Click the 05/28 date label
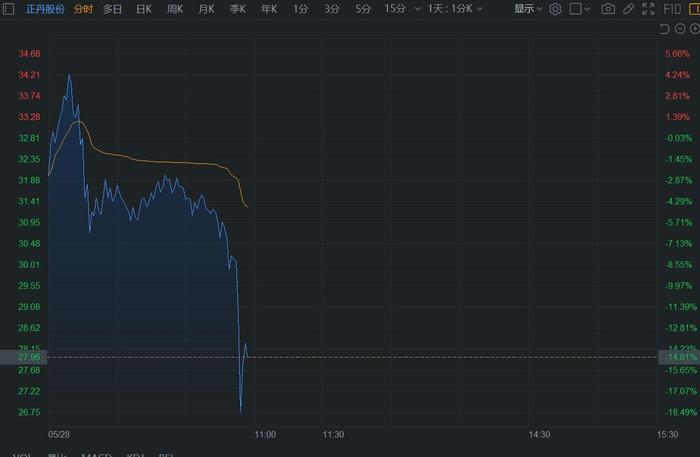Viewport: 700px width, 457px height. [59, 434]
